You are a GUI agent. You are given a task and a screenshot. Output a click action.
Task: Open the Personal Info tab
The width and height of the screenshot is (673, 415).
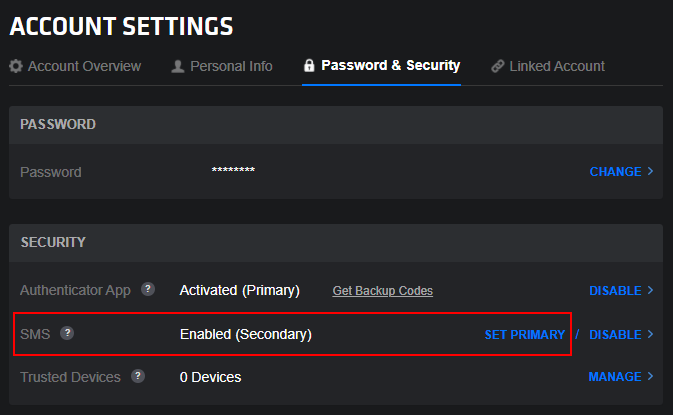232,67
